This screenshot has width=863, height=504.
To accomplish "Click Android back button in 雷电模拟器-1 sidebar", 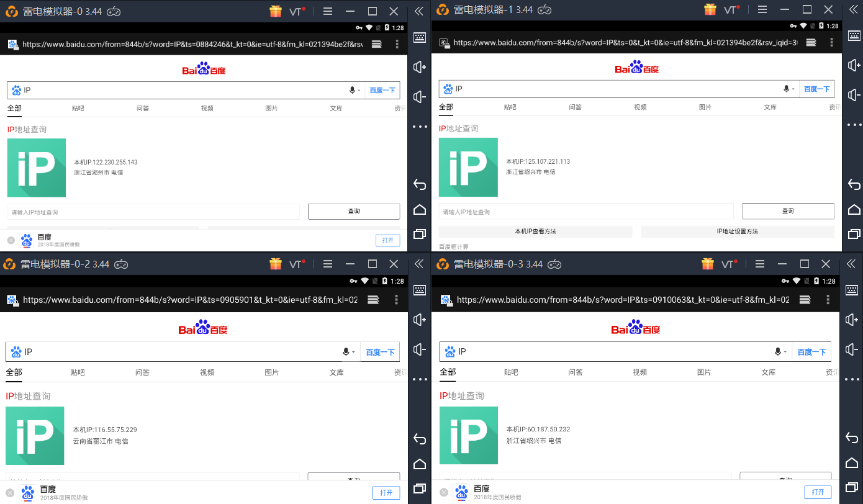I will (x=854, y=184).
